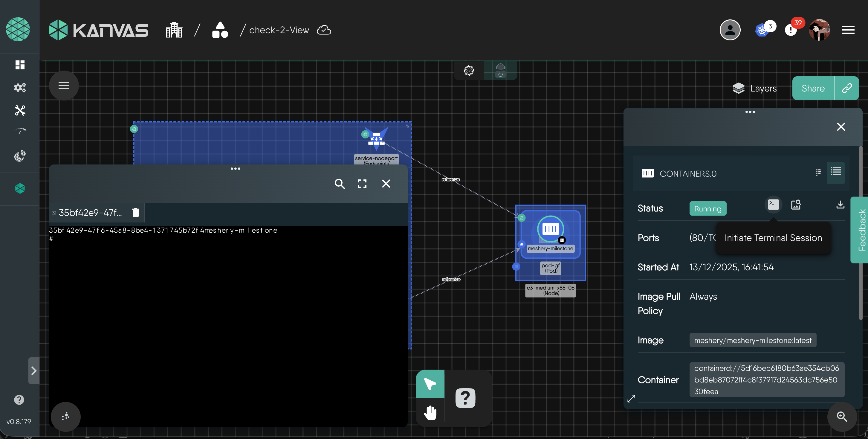Click the Share button
The height and width of the screenshot is (439, 868).
[813, 88]
